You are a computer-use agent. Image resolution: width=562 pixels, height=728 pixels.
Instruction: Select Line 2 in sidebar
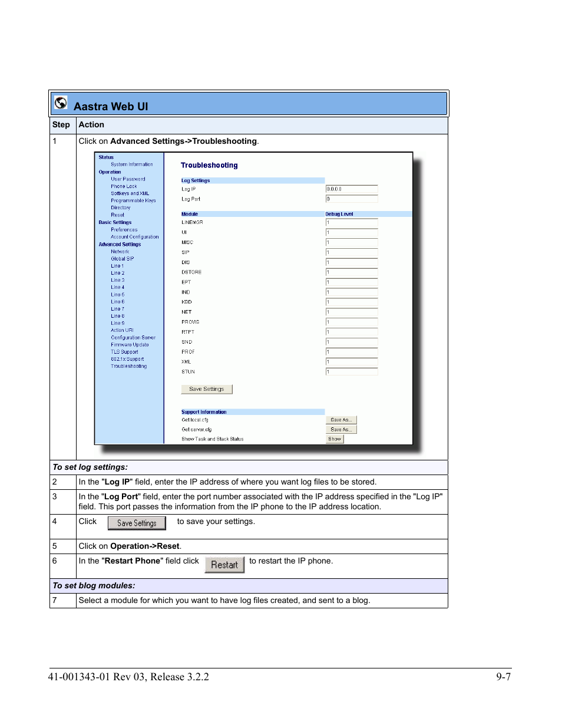tap(117, 273)
